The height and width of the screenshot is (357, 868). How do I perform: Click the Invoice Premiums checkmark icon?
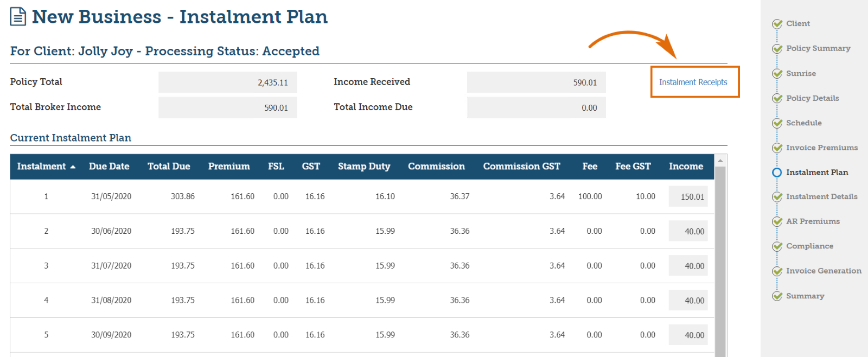coord(777,148)
